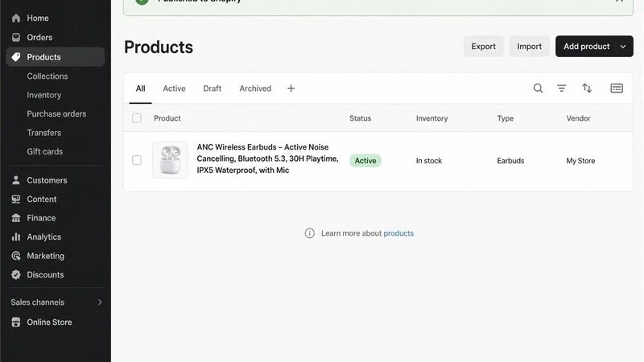Open Collections in the sidebar

47,76
